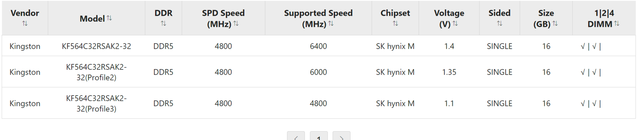This screenshot has width=644, height=140.
Task: Sort table by Vendor column icon
Action: [x=25, y=24]
